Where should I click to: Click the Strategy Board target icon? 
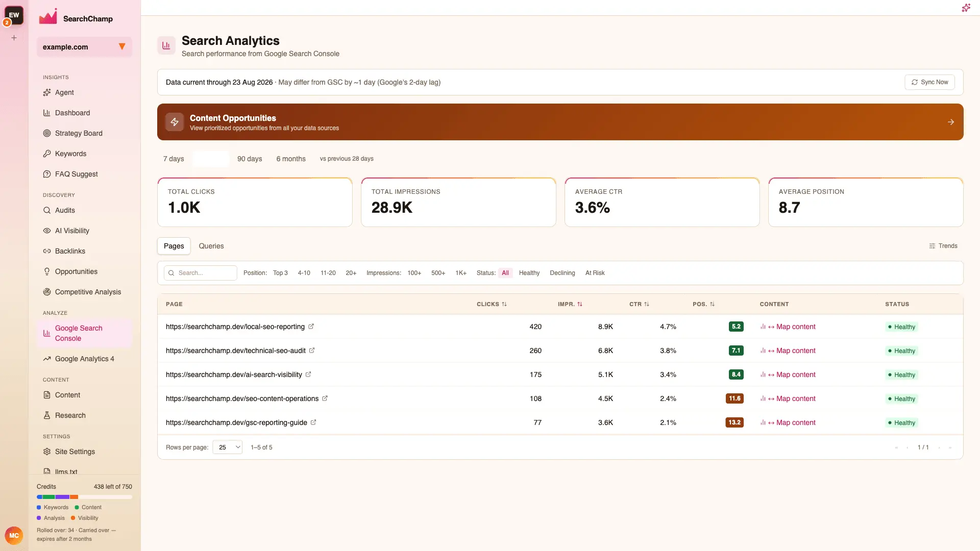pos(47,133)
